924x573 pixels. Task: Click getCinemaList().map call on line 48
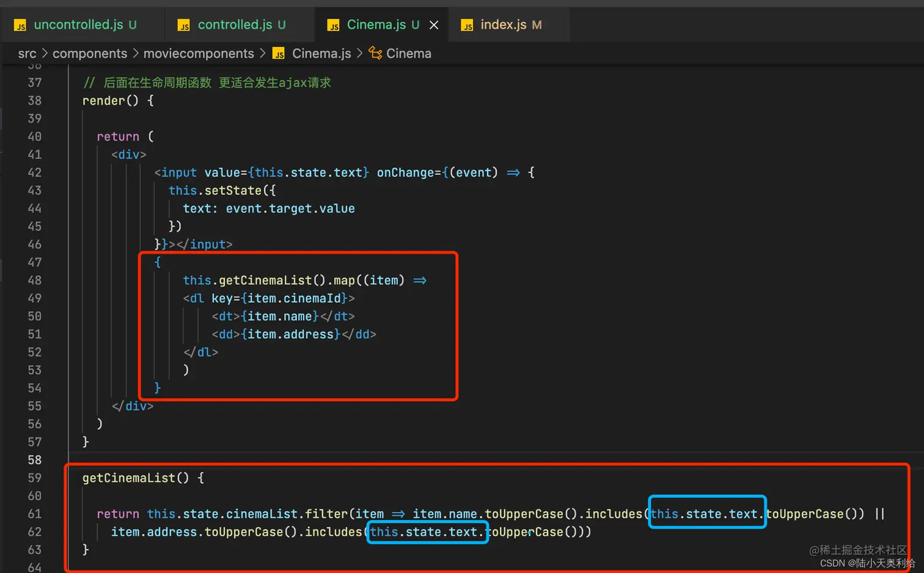[x=287, y=281]
